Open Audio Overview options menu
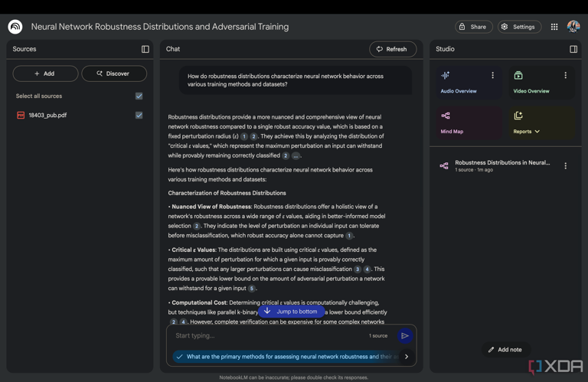This screenshot has width=588, height=382. pos(492,75)
